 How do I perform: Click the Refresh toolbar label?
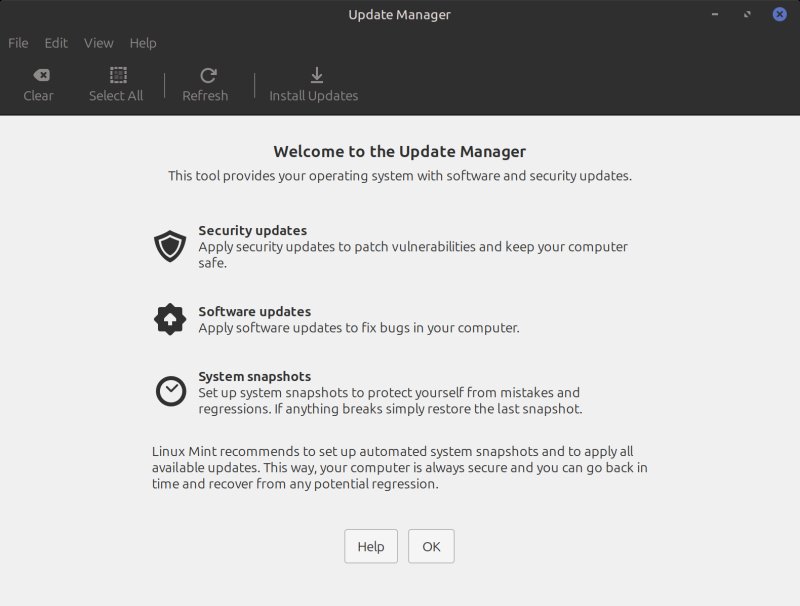pos(206,96)
